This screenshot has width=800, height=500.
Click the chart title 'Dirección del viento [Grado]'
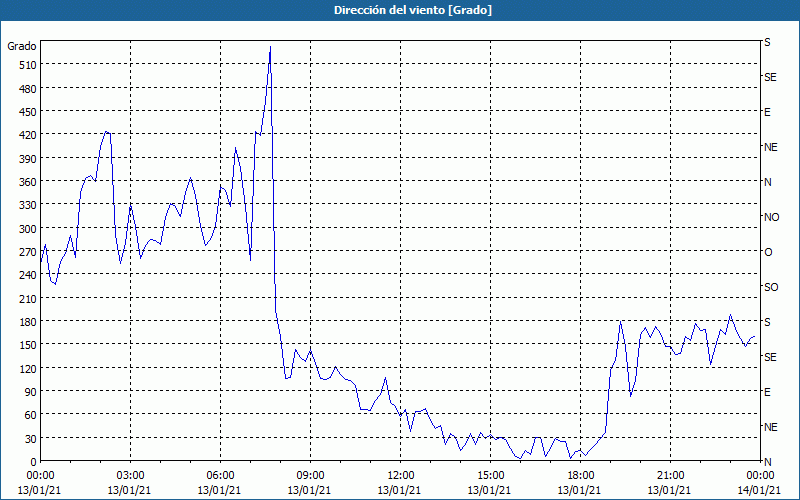(412, 10)
